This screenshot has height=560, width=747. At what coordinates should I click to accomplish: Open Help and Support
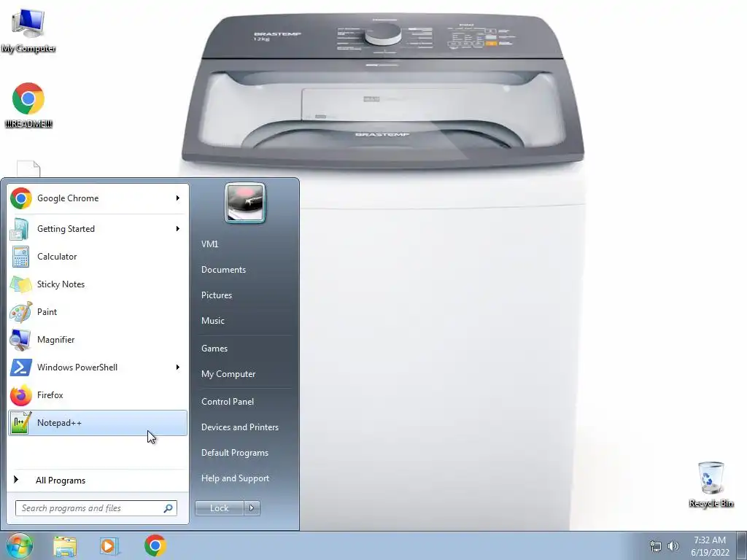tap(244, 478)
